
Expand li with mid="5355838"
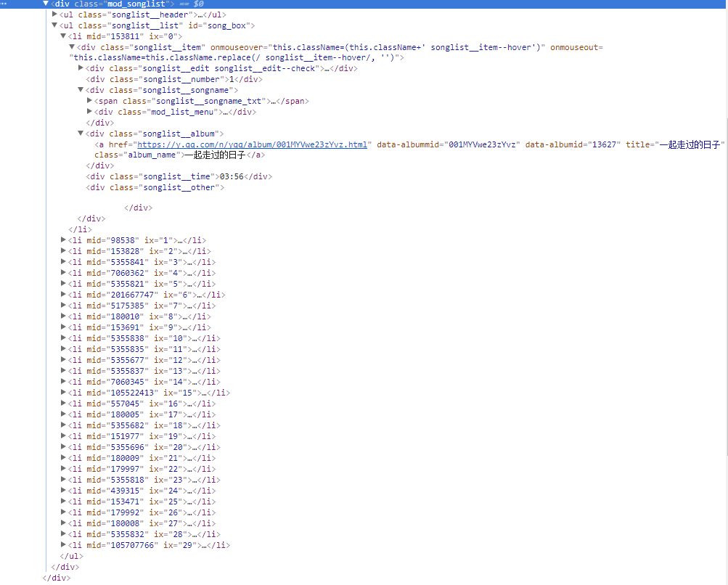(x=63, y=338)
